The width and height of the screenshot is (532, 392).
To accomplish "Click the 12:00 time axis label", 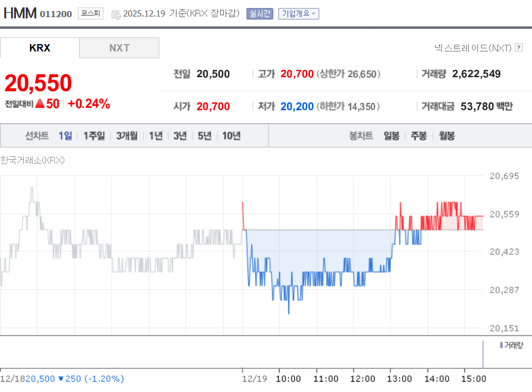I will [x=362, y=379].
